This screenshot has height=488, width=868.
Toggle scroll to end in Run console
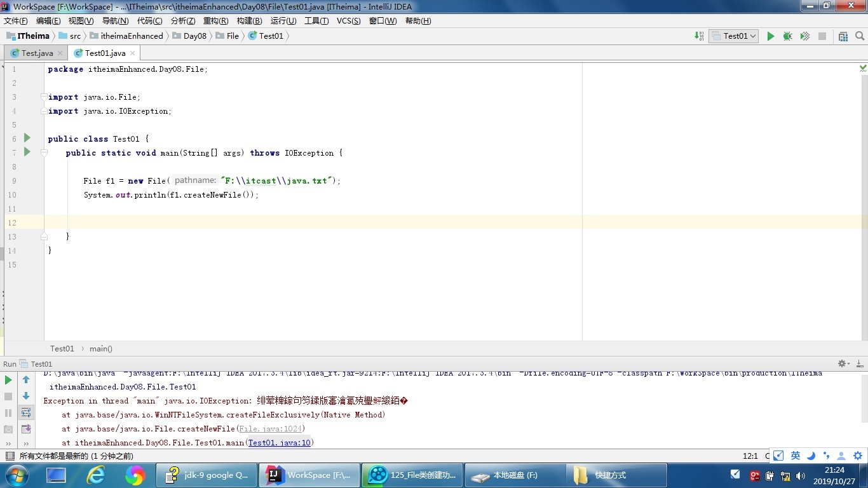26,430
